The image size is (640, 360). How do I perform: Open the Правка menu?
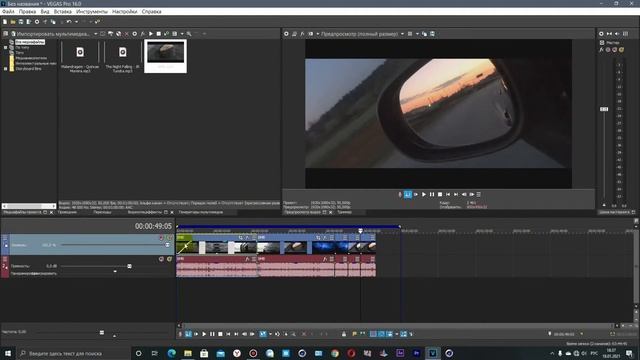(x=27, y=11)
